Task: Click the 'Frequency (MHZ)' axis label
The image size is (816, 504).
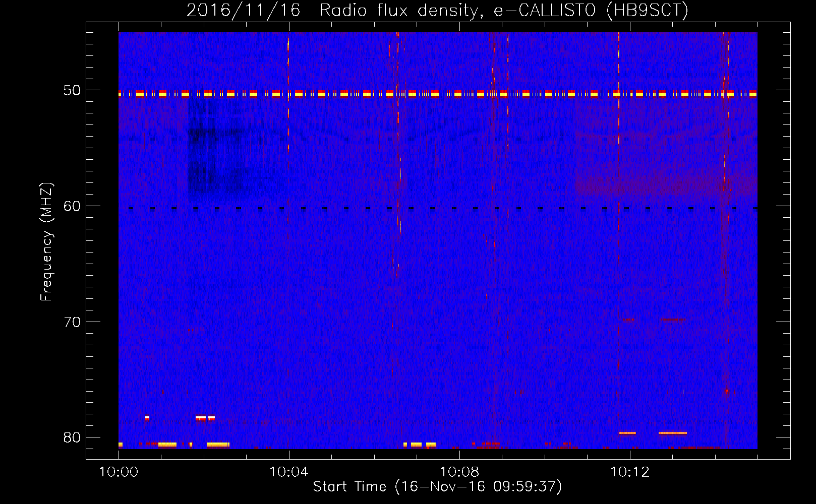Action: tap(46, 242)
